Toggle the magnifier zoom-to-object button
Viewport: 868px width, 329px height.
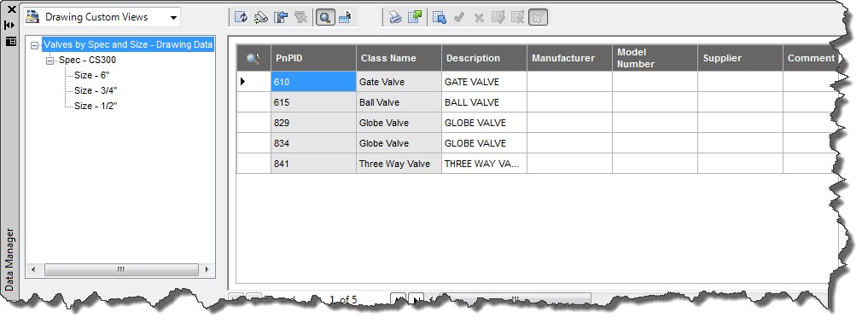point(325,18)
